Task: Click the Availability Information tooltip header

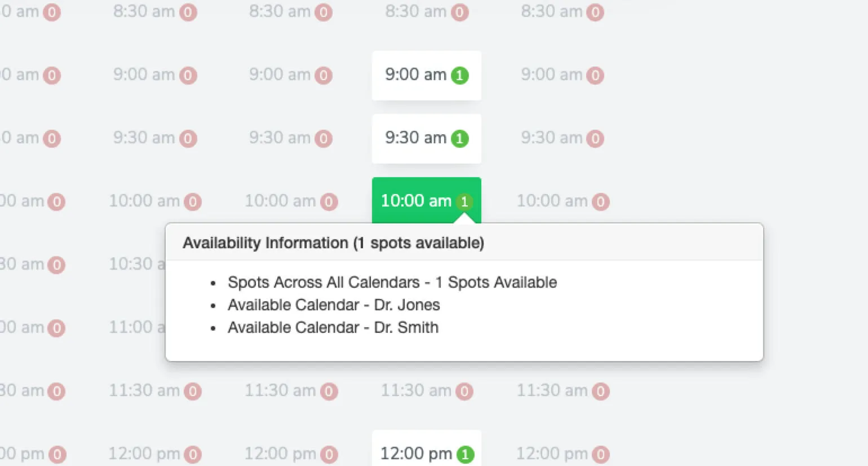Action: (x=333, y=243)
